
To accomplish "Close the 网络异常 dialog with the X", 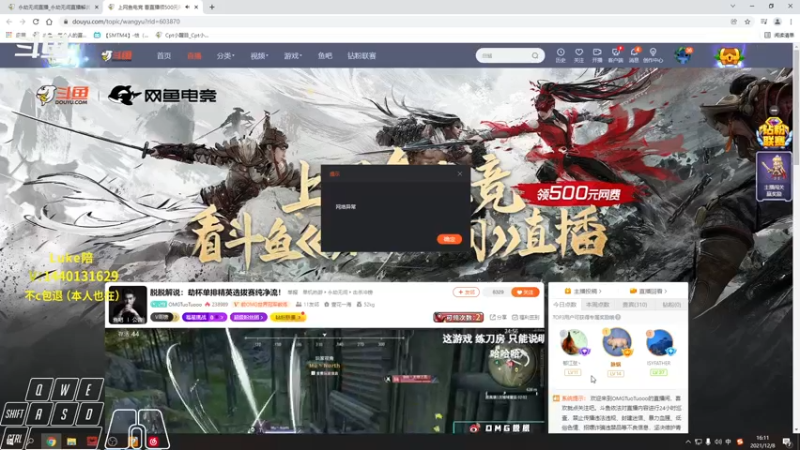I will [460, 174].
